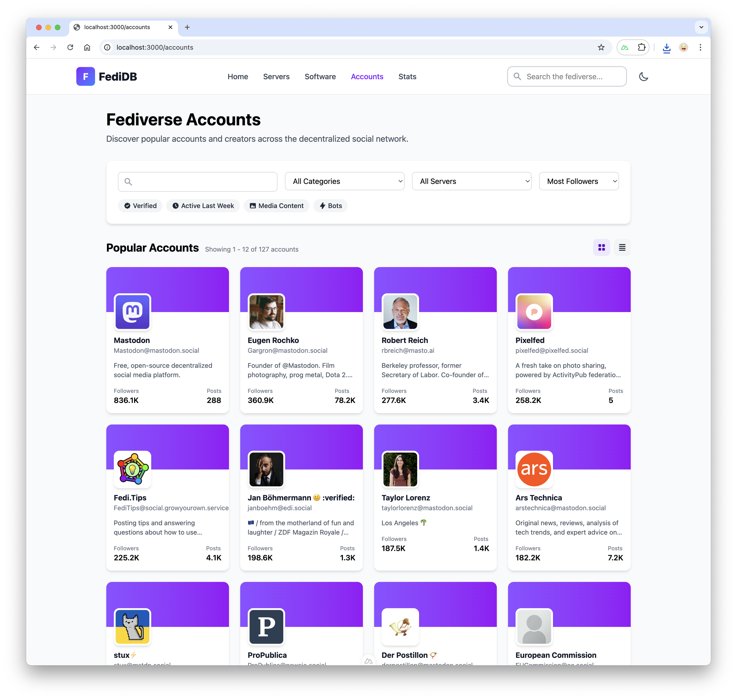Open the browser downloads icon
This screenshot has height=700, width=737.
click(666, 48)
